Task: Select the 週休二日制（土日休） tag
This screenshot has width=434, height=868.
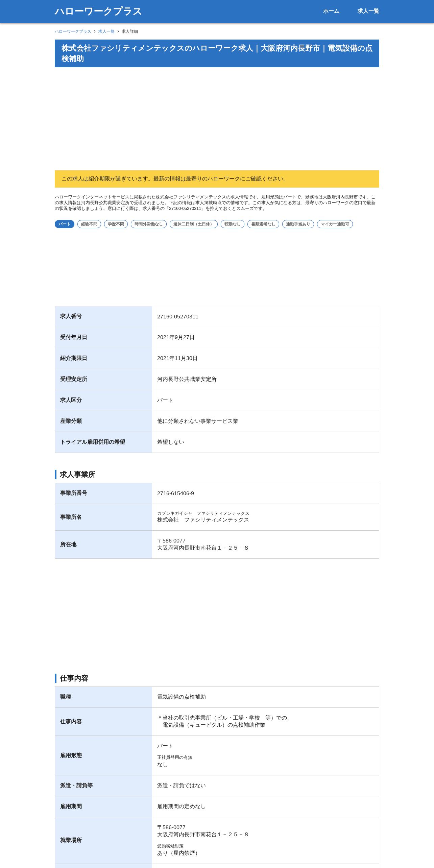Action: 194,224
